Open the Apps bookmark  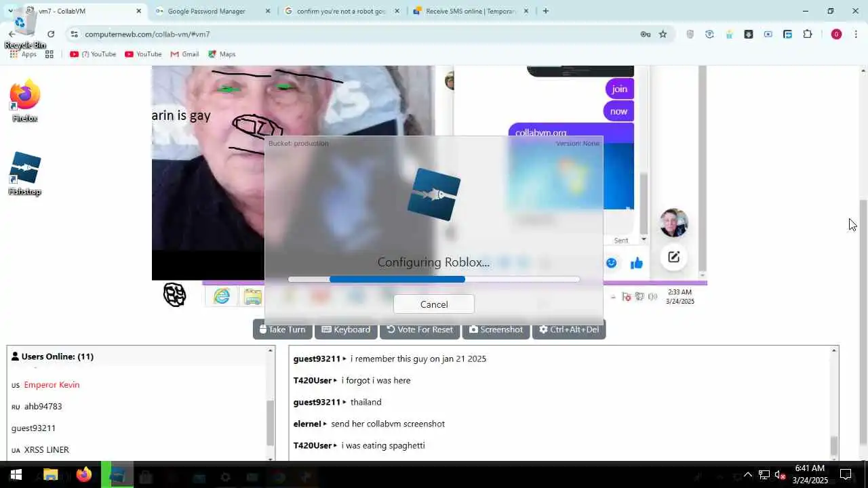coord(23,54)
